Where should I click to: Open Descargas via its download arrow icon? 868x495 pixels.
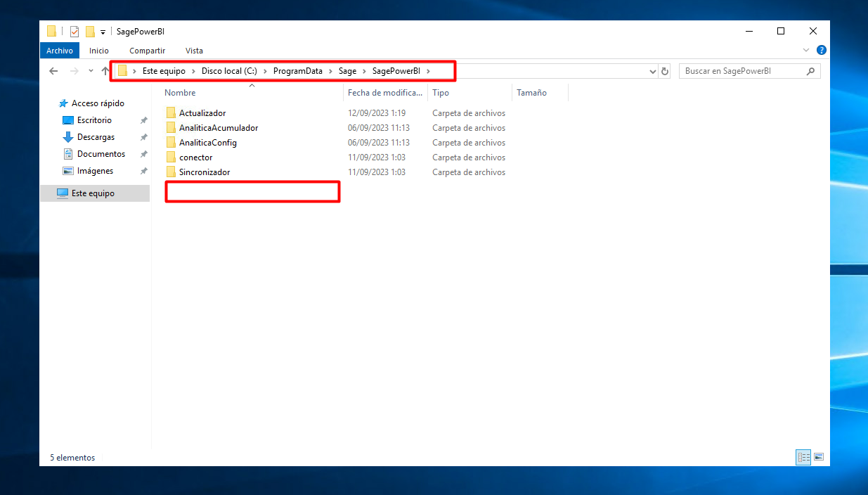(68, 137)
